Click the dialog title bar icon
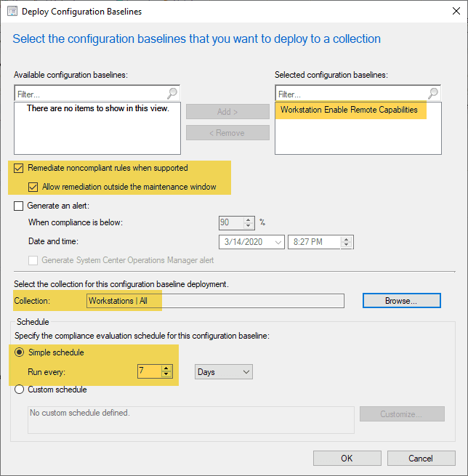This screenshot has width=468, height=476. [11, 12]
